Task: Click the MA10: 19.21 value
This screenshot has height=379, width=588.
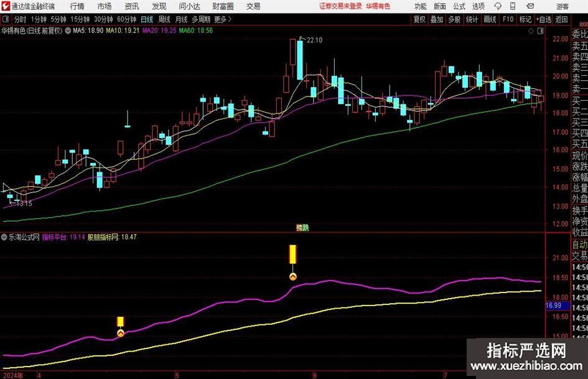Action: [x=123, y=30]
